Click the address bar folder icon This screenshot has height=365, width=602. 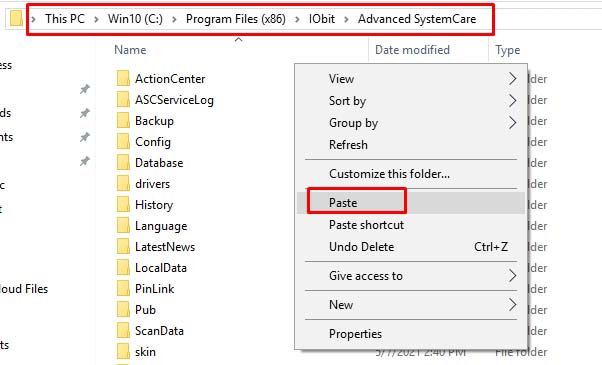pyautogui.click(x=16, y=18)
